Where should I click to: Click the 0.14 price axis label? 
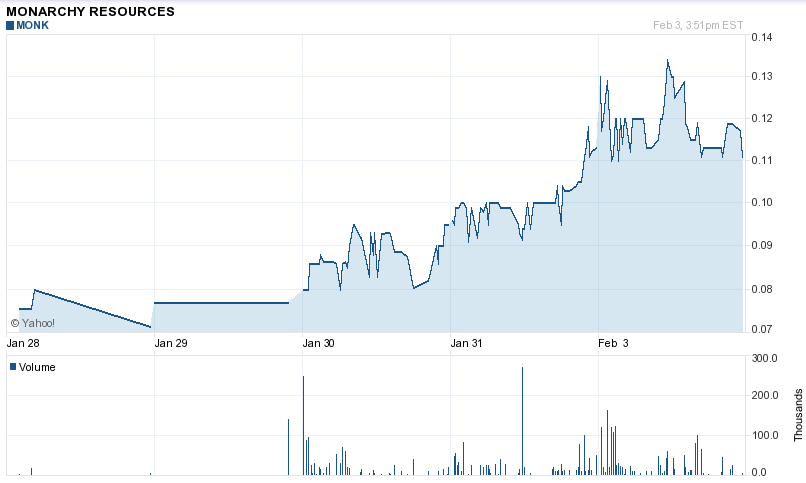[761, 38]
